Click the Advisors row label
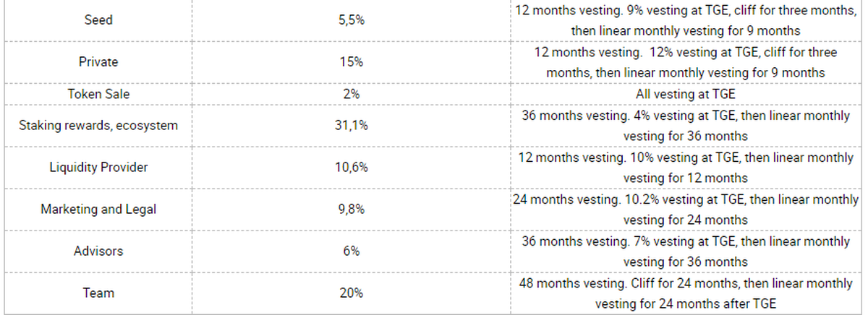The height and width of the screenshot is (315, 868). tap(98, 251)
